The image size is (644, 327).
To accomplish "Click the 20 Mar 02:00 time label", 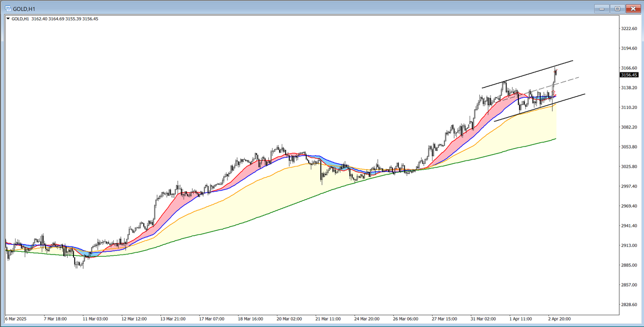I will 290,318.
